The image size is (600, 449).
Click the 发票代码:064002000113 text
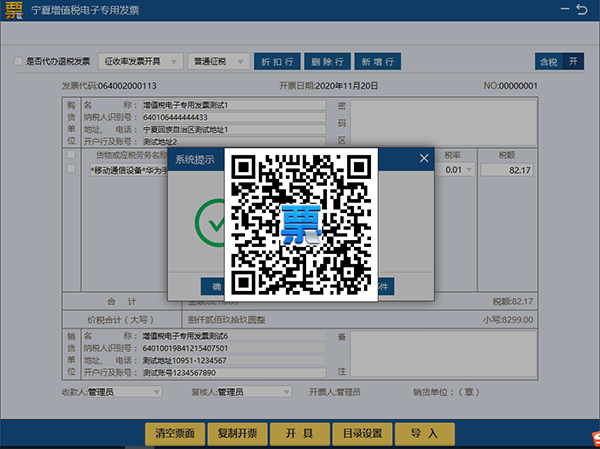[109, 86]
